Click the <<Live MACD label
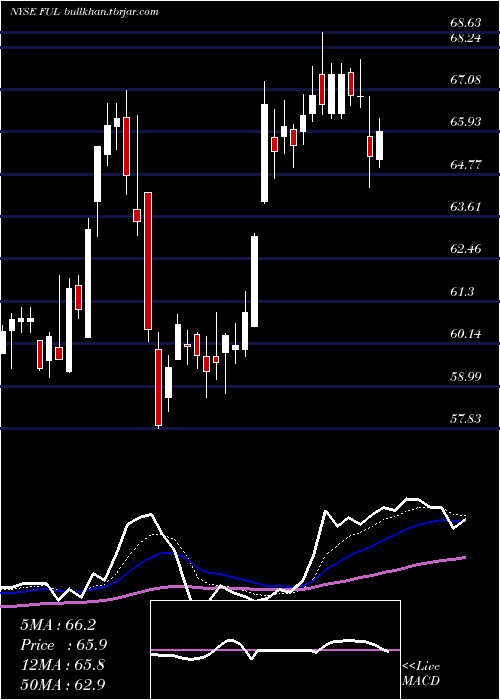This screenshot has width=500, height=700. pos(421,674)
